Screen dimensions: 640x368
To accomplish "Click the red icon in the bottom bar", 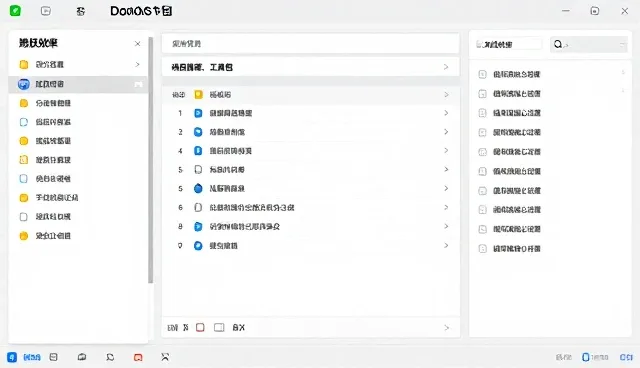I will [138, 357].
